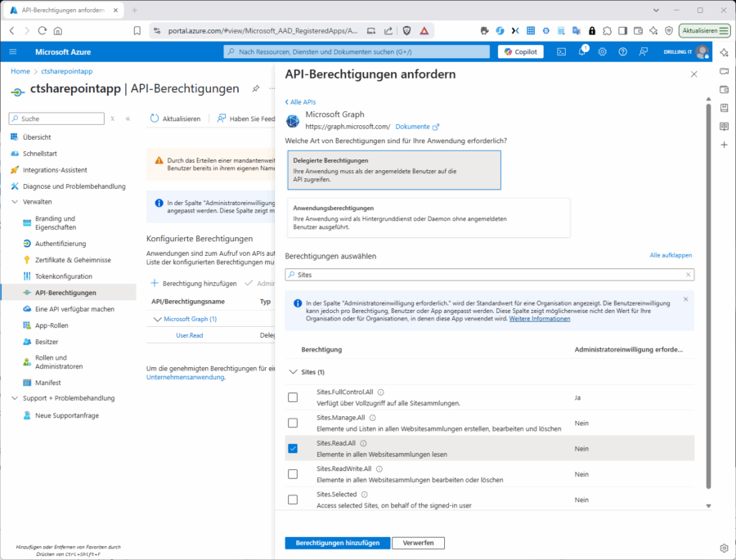Collapse Support + Problembehandlung sidebar section
This screenshot has height=560, width=736.
point(15,398)
